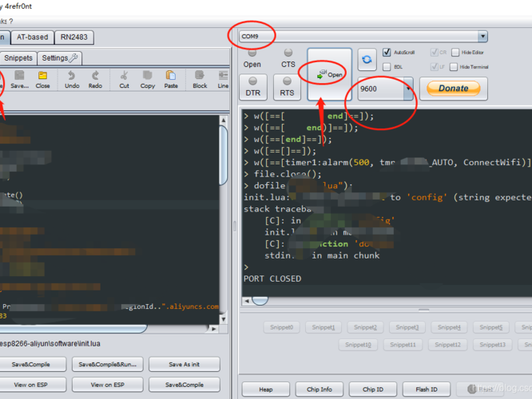
Task: Click the Cut toolbar icon
Action: 124,80
